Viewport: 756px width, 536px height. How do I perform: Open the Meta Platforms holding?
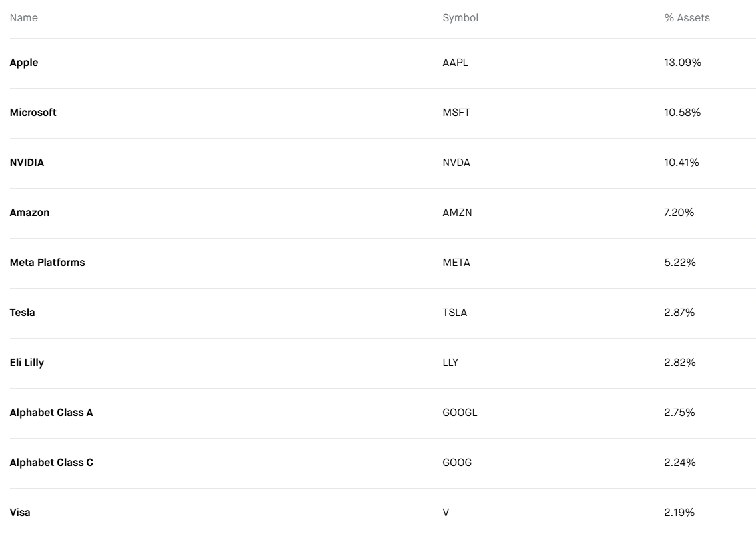[47, 263]
